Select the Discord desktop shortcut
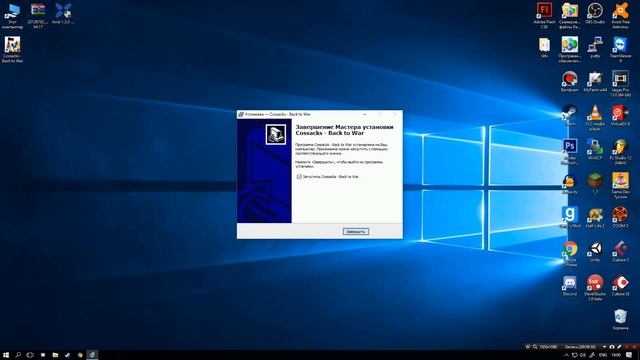The width and height of the screenshot is (640, 360). coord(569,285)
